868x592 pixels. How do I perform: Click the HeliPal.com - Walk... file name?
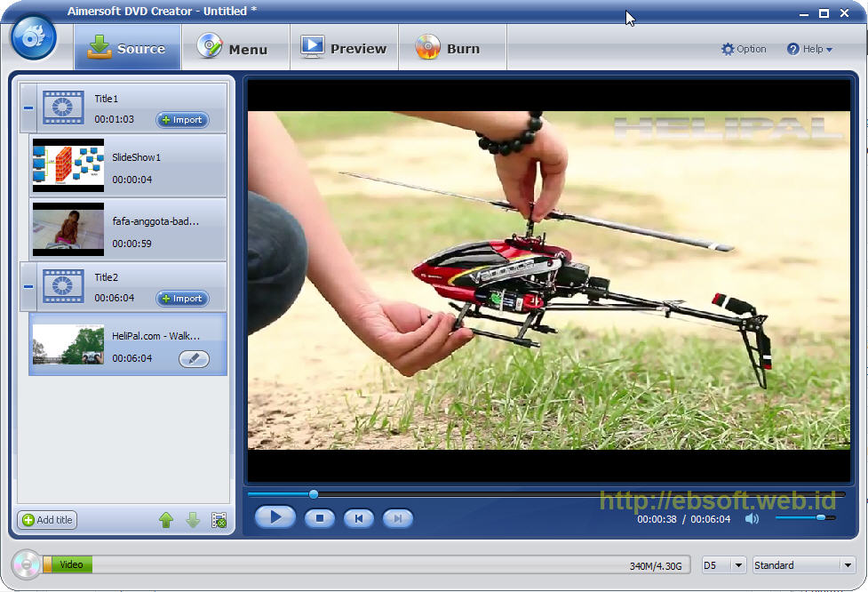coord(156,336)
